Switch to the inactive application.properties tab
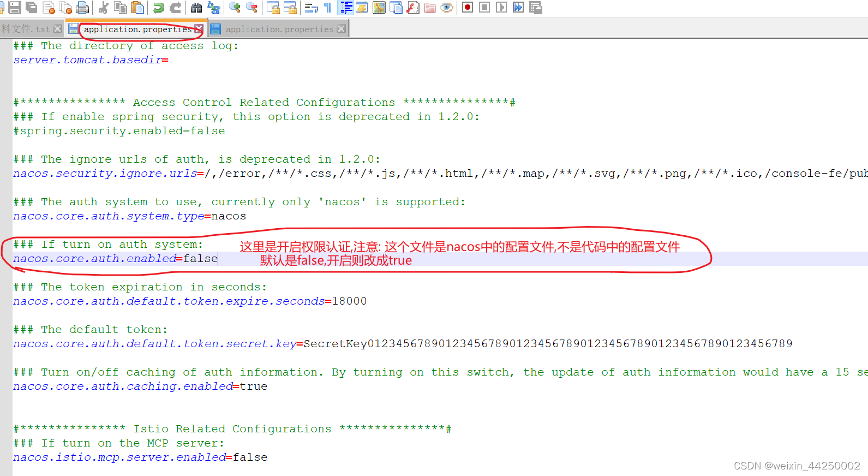 coord(279,29)
